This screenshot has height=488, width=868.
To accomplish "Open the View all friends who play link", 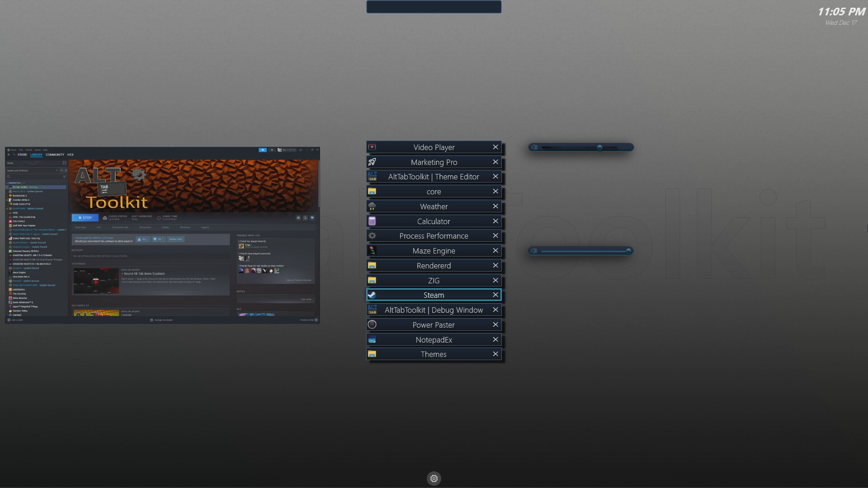I will coord(299,280).
